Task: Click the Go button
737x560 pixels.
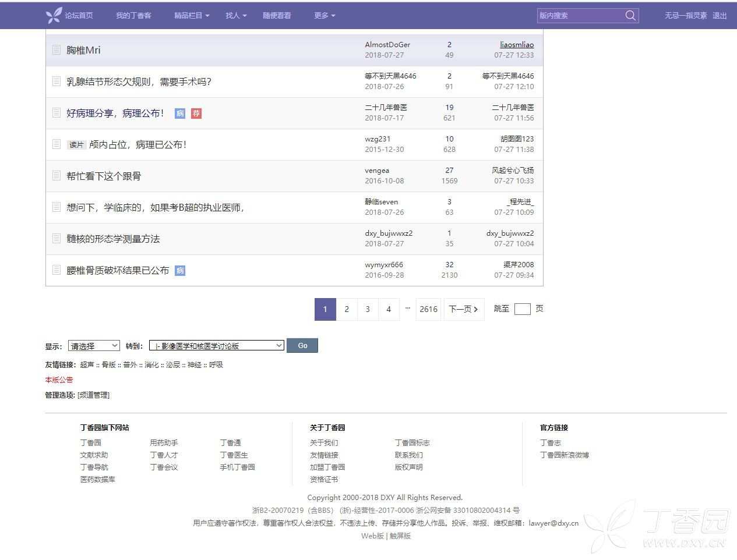Action: point(302,346)
